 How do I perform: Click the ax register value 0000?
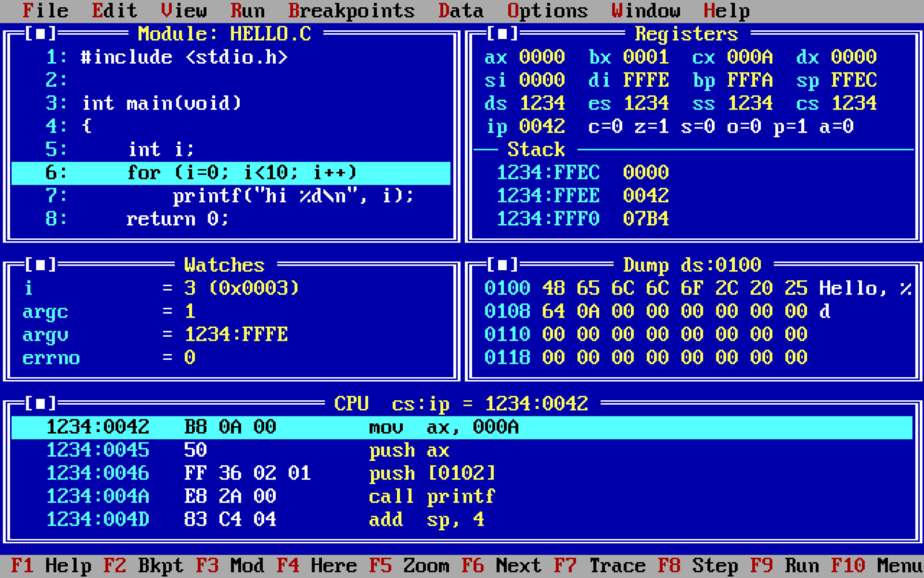[x=542, y=57]
